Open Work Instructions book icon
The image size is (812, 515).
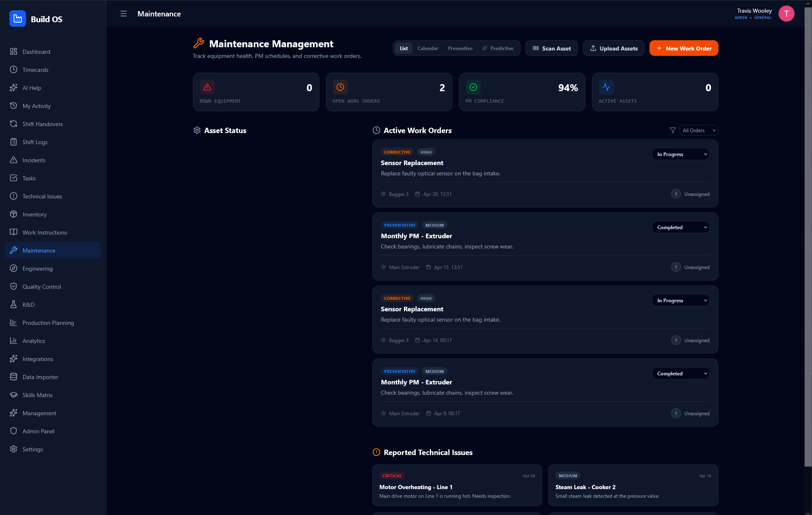(14, 232)
